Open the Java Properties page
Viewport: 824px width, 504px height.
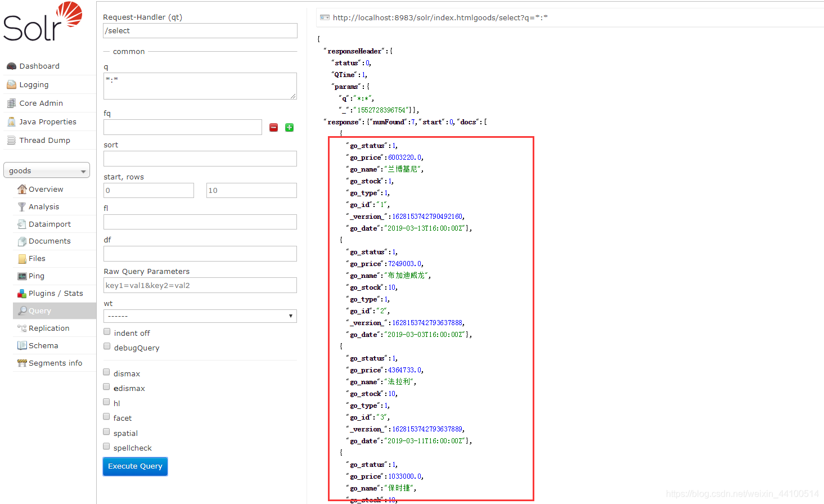click(48, 122)
